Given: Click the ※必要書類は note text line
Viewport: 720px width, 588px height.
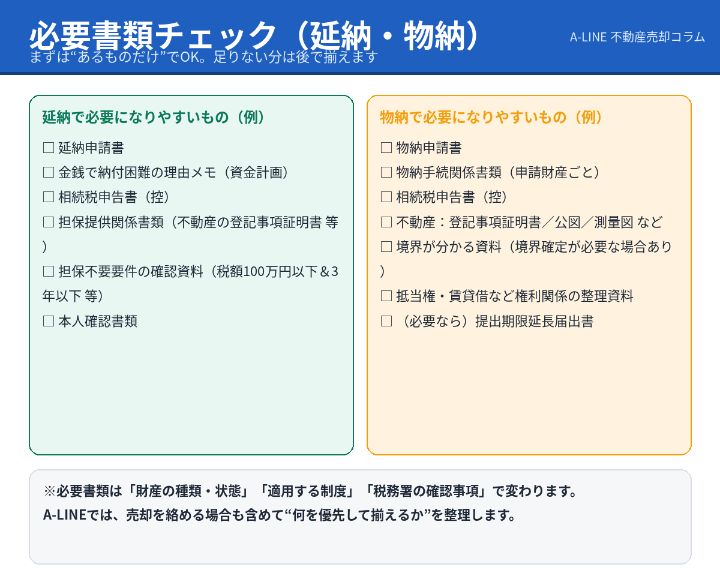Looking at the screenshot, I should (x=310, y=491).
